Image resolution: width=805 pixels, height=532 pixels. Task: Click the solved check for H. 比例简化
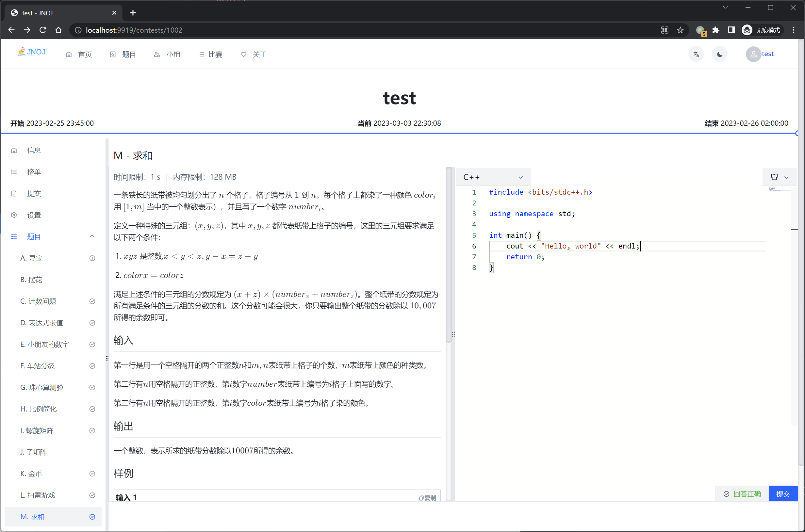[x=92, y=409]
